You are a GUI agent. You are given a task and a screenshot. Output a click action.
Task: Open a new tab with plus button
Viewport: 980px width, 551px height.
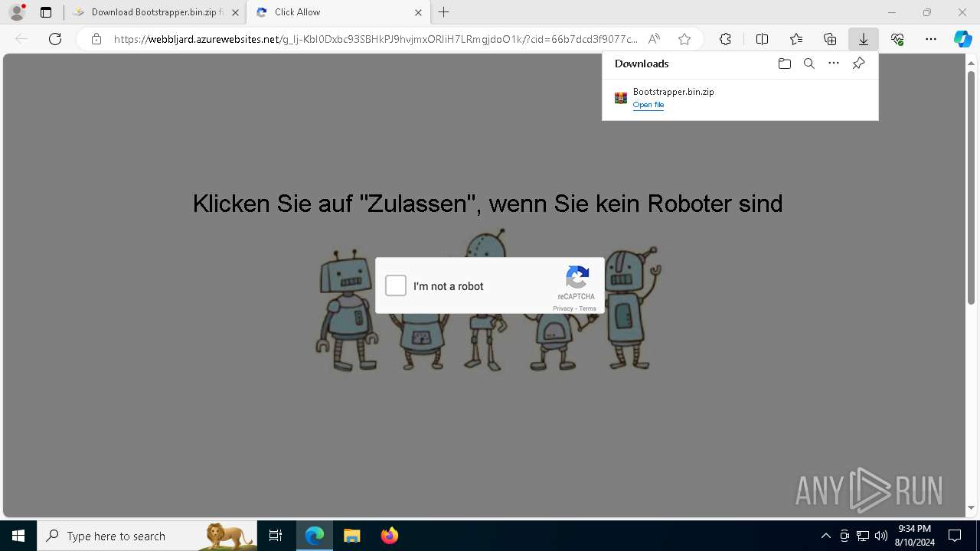444,12
